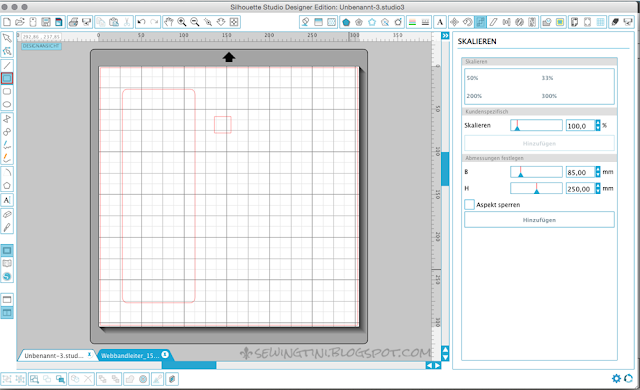This screenshot has height=390, width=640.
Task: Zoom out with minus magnifier
Action: click(195, 22)
